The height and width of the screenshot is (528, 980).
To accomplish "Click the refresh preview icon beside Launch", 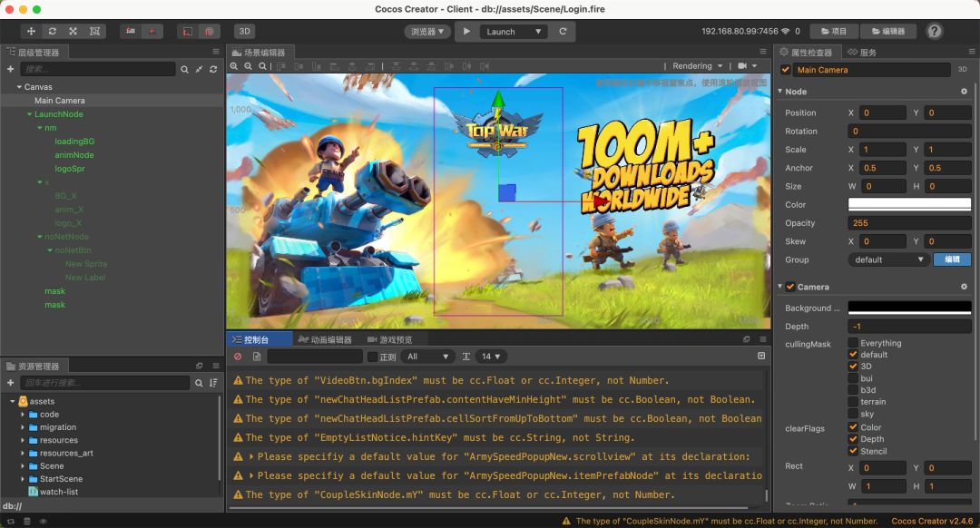I will coord(563,31).
